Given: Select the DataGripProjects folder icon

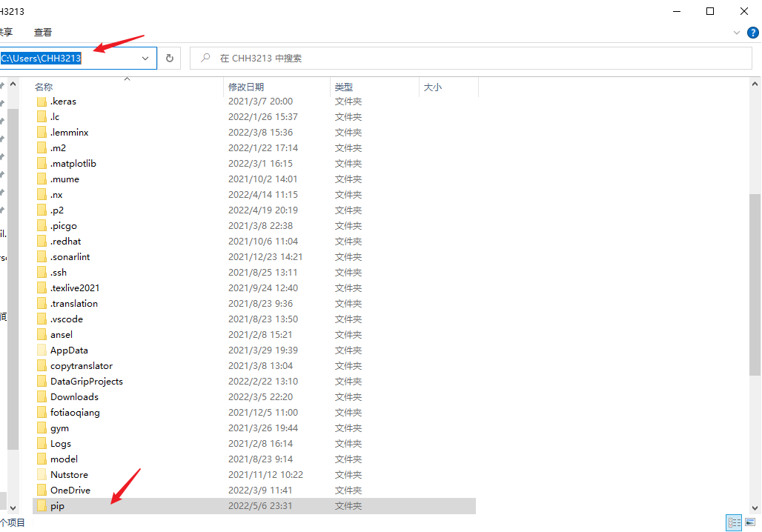Looking at the screenshot, I should [x=42, y=382].
